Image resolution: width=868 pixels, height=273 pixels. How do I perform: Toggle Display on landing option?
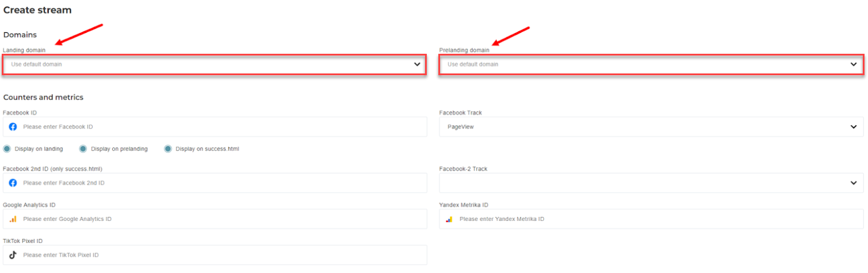[7, 149]
